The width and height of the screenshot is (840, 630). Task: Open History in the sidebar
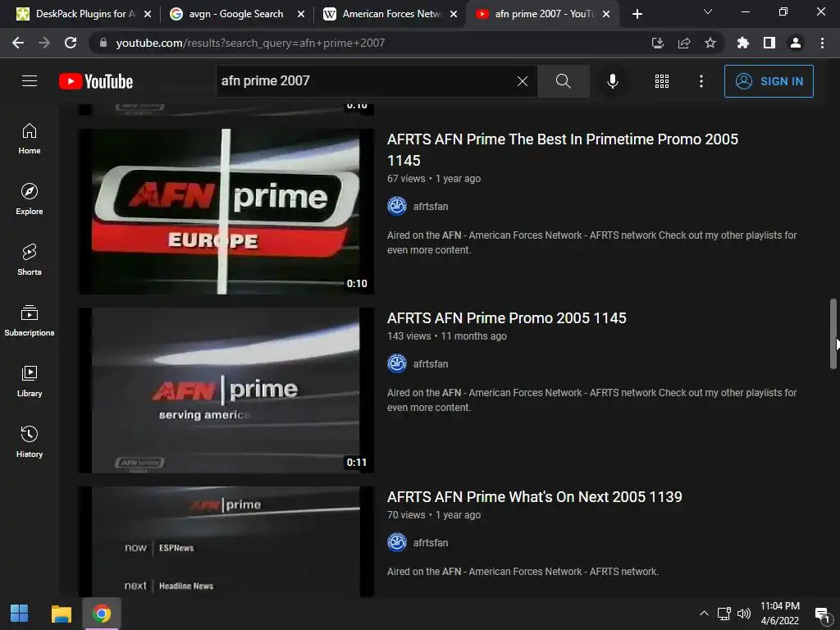point(30,441)
